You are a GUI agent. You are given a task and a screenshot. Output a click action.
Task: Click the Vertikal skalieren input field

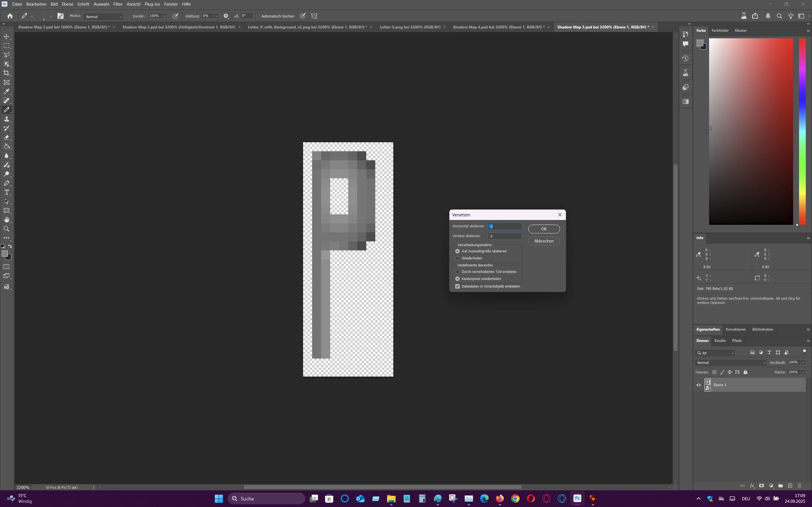point(504,236)
